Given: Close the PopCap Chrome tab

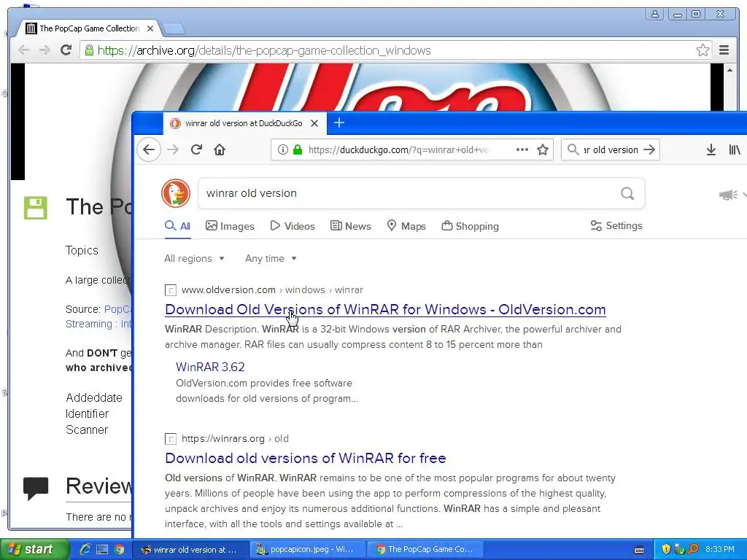Looking at the screenshot, I should click(x=150, y=28).
